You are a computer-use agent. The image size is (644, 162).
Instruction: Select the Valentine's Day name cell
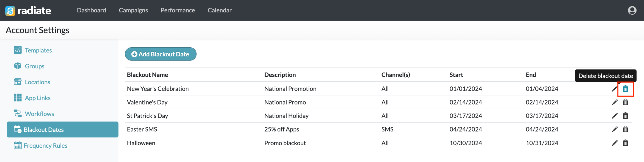tap(147, 102)
